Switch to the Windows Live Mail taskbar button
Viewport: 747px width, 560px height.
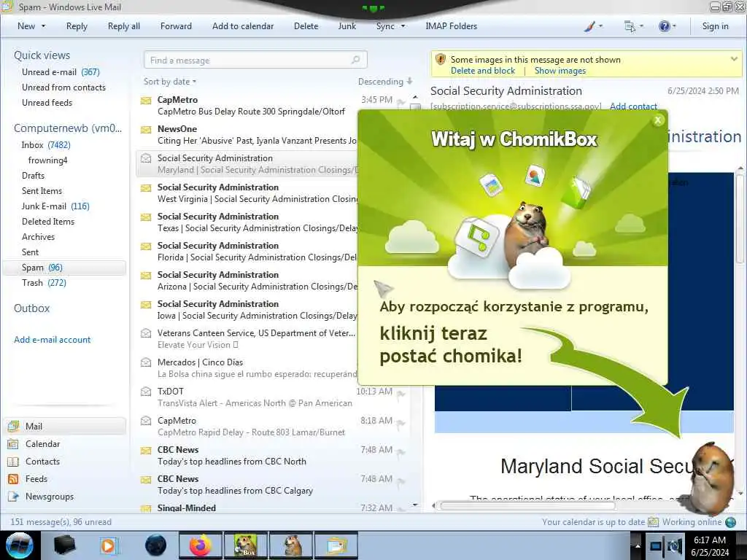tap(336, 545)
